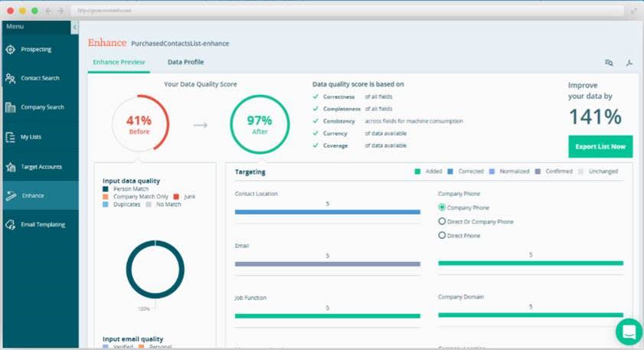Open Email Templating icon in sidebar
644x350 pixels.
point(10,224)
